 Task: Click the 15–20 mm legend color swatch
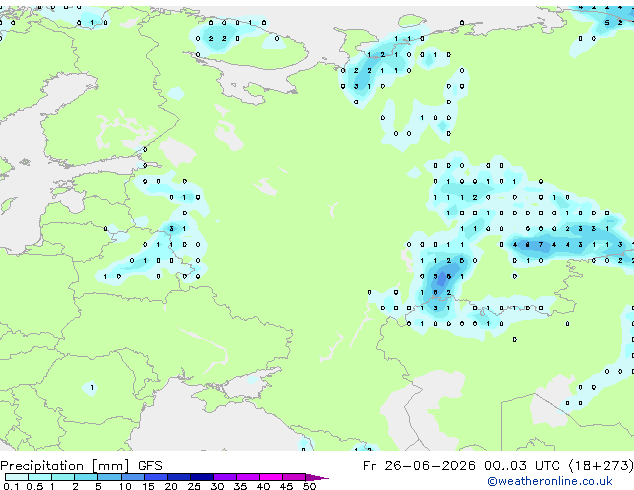click(x=155, y=477)
